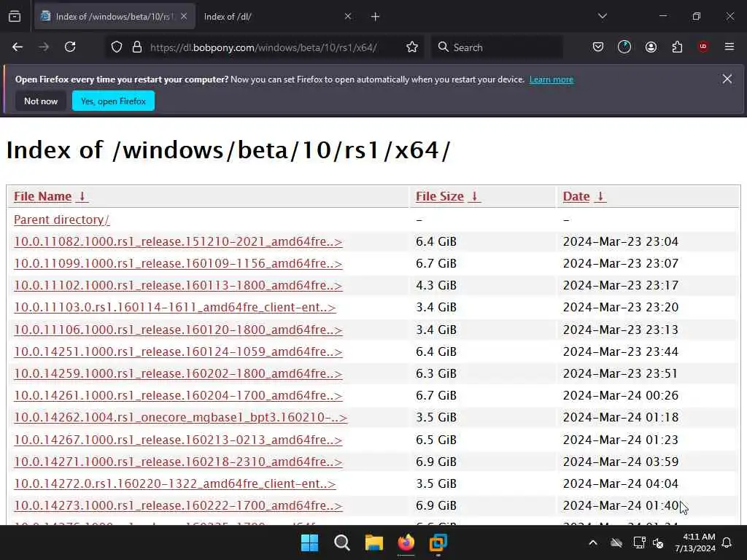Click the 10.0.14273.1000 rs1_release link
Viewport: 747px width, 560px height.
click(178, 505)
